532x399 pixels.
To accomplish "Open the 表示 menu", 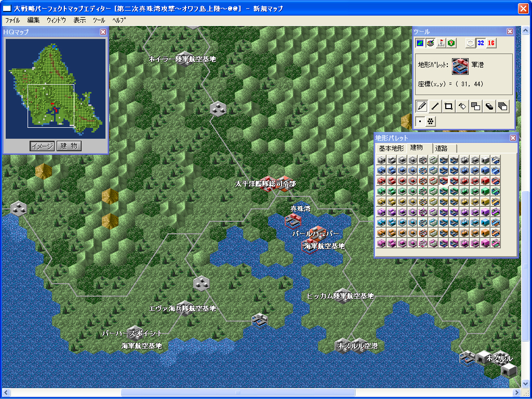I will click(x=79, y=20).
